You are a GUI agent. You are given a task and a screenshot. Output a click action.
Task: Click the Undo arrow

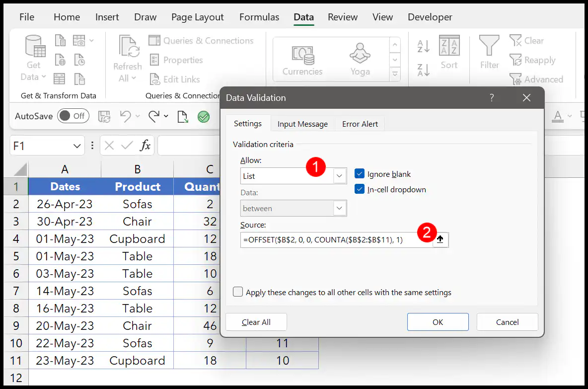pos(125,116)
